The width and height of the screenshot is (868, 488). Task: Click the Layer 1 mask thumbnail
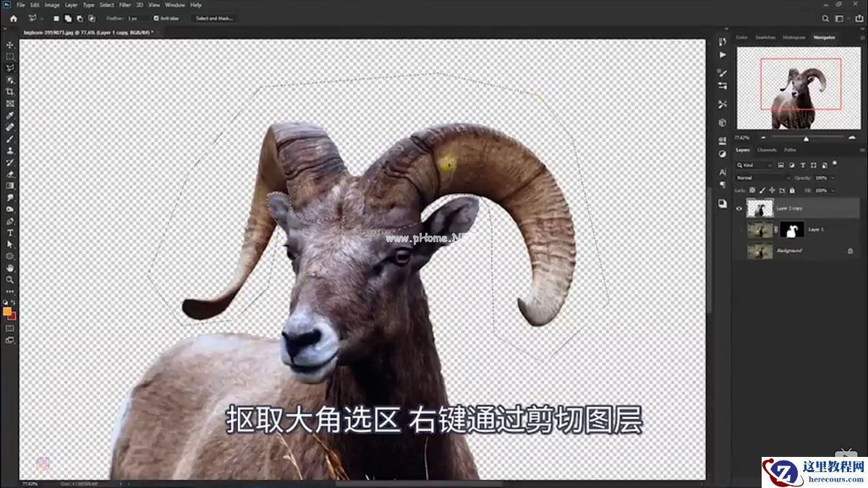click(793, 229)
